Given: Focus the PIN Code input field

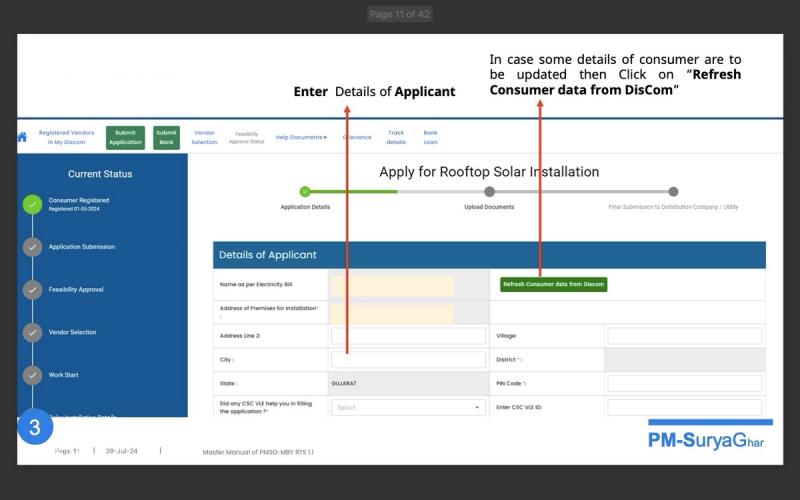Looking at the screenshot, I should [x=685, y=383].
